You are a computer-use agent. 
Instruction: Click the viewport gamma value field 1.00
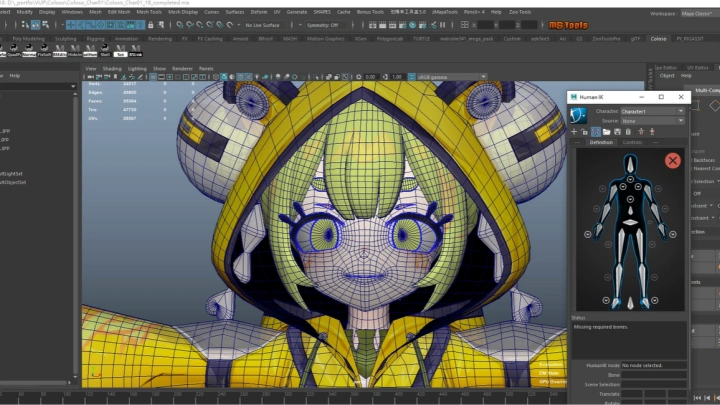click(x=397, y=77)
